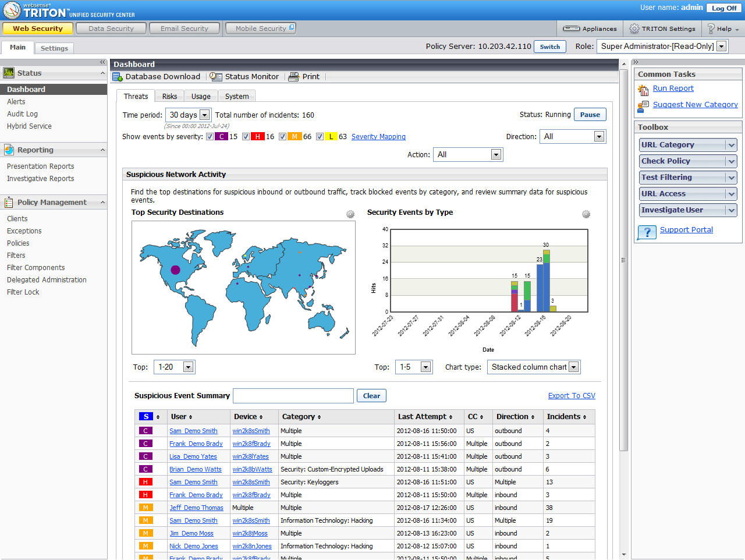Viewport: 745px width, 560px height.
Task: Switch to the Risks tab
Action: [x=169, y=96]
